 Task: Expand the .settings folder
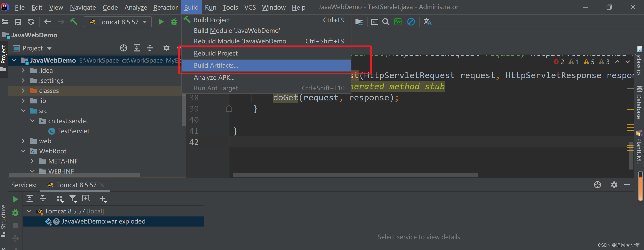23,80
